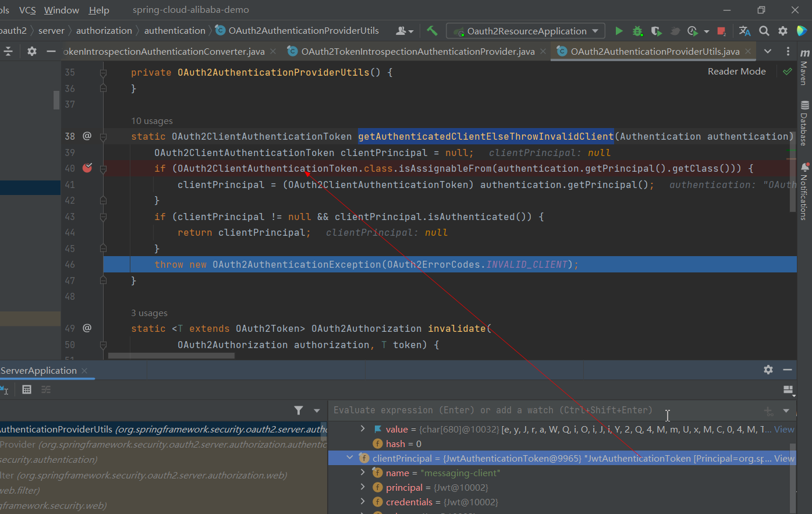This screenshot has width=812, height=514.
Task: Switch to OAuth2TokenIntrospectionAuthenticationProvider.java tab
Action: 417,51
